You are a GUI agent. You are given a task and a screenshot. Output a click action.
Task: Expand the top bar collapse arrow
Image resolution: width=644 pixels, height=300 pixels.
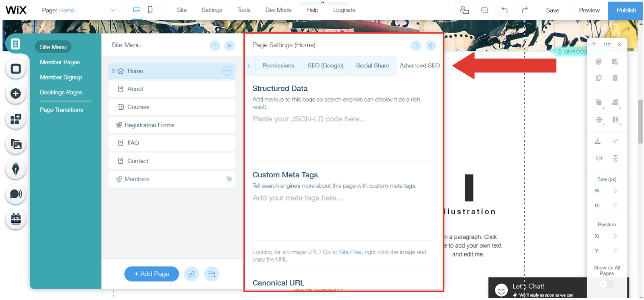323,2
